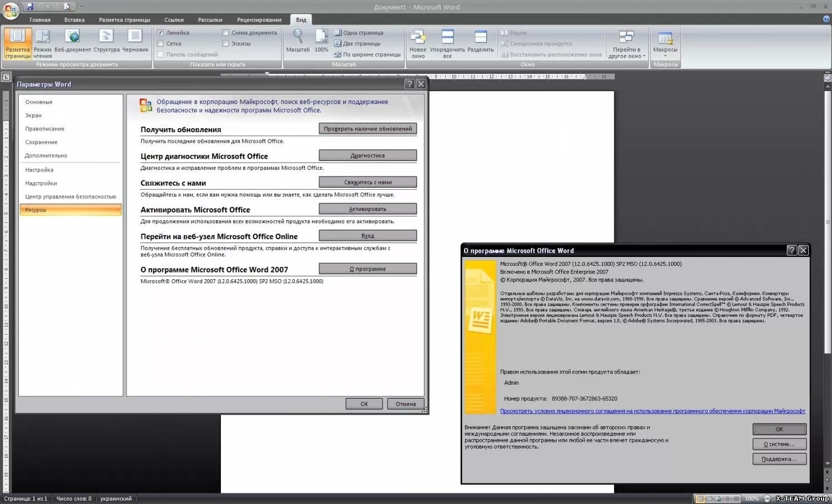The image size is (832, 504).
Task: Select Надстройки in options sidebar
Action: pos(70,183)
